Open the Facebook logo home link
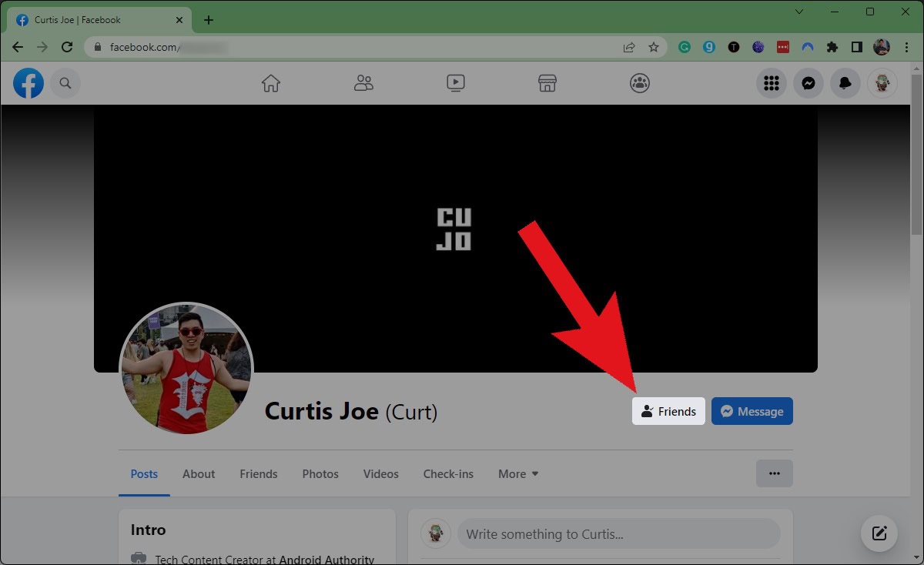The width and height of the screenshot is (924, 565). tap(28, 83)
